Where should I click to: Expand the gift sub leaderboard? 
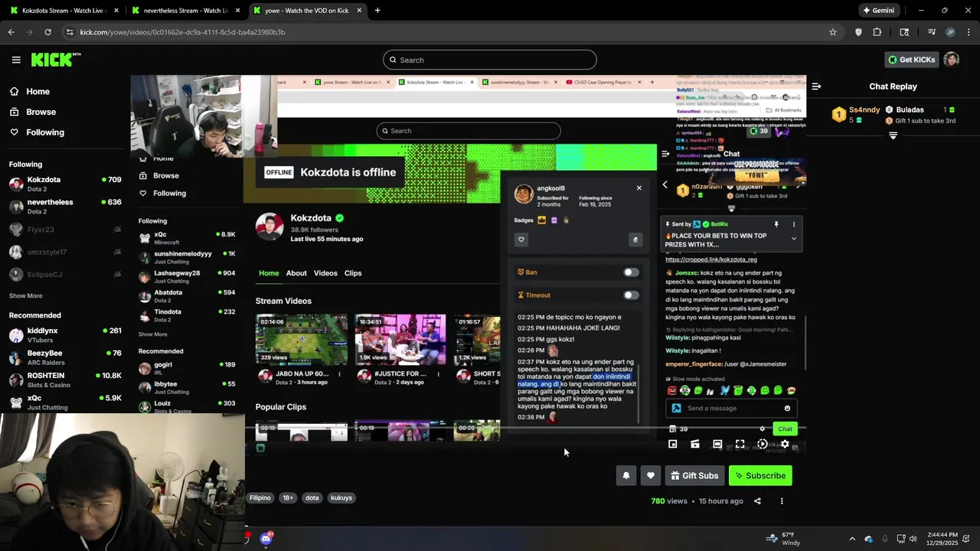(893, 135)
